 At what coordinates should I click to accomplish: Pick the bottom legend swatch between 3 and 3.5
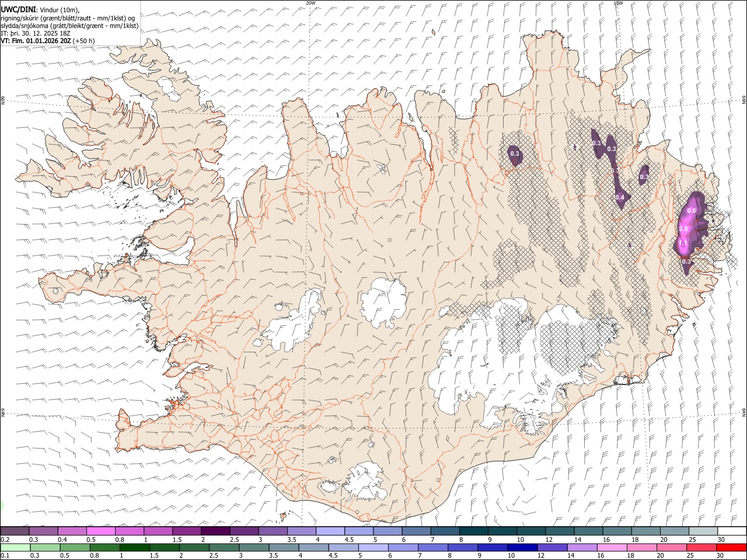[x=254, y=548]
